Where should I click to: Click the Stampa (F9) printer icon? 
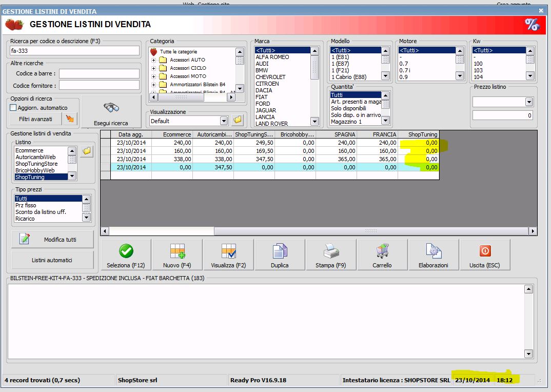(x=331, y=251)
